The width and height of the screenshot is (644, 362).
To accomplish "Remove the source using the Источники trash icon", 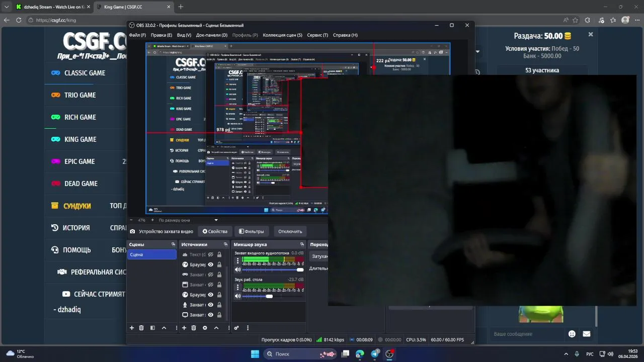I will tap(194, 328).
